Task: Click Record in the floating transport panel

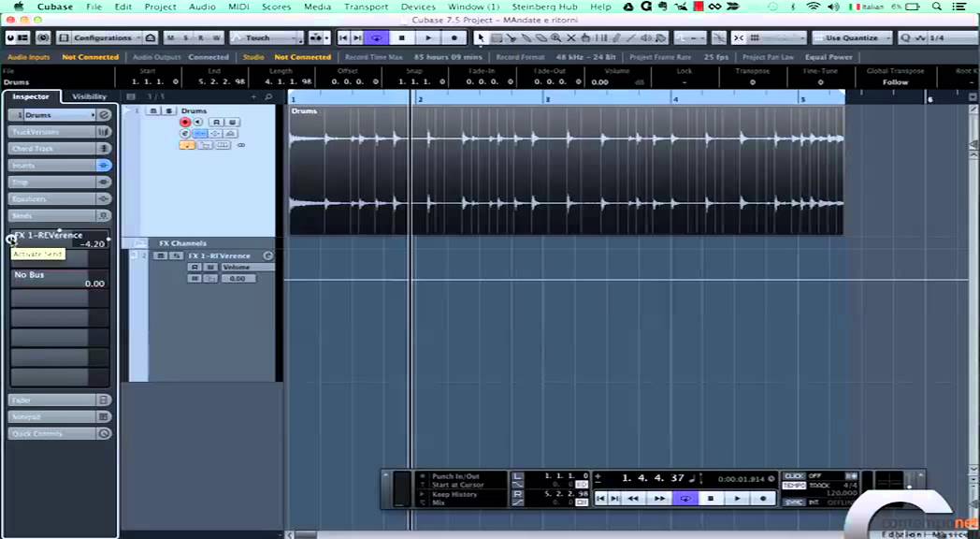Action: click(763, 499)
